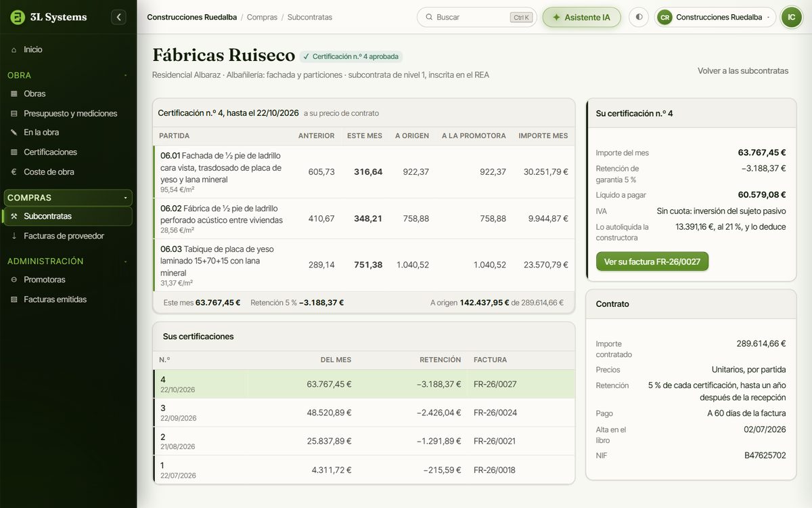Click the En la obra trowel icon
This screenshot has width=812, height=508.
pos(14,133)
